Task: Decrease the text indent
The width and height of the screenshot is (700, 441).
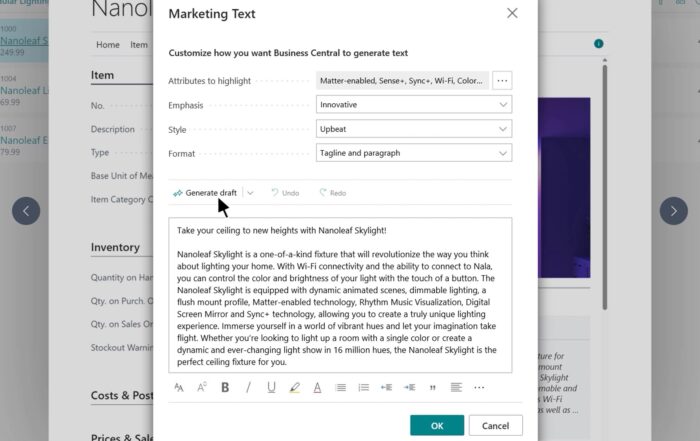Action: (387, 387)
